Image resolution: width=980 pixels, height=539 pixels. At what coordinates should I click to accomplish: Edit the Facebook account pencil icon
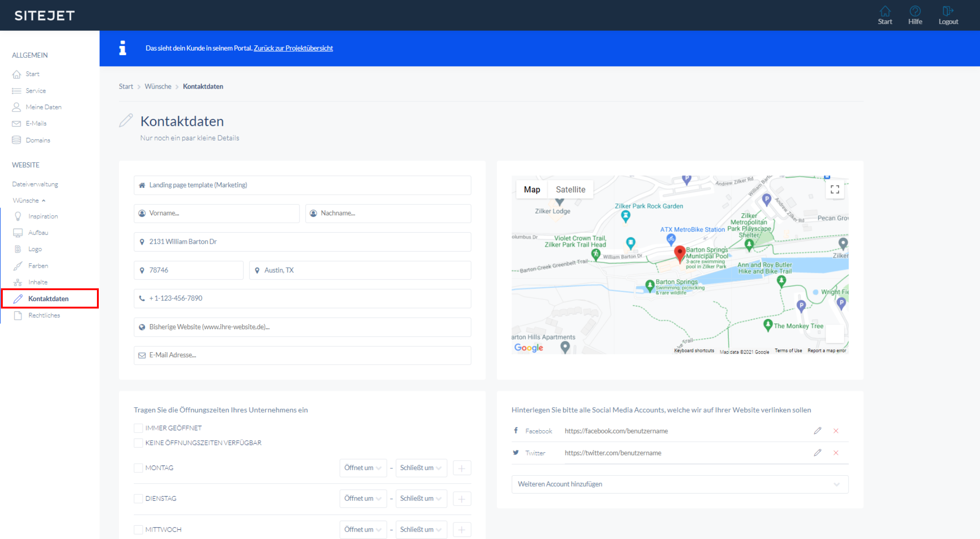(x=817, y=431)
